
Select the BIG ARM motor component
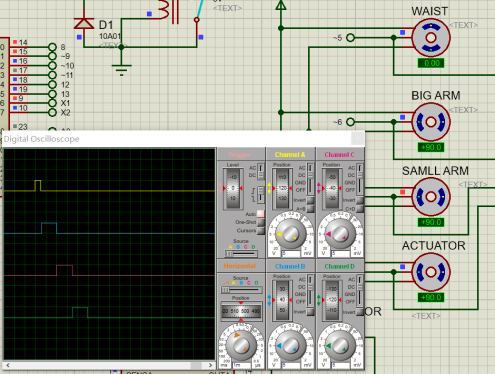[x=431, y=122]
